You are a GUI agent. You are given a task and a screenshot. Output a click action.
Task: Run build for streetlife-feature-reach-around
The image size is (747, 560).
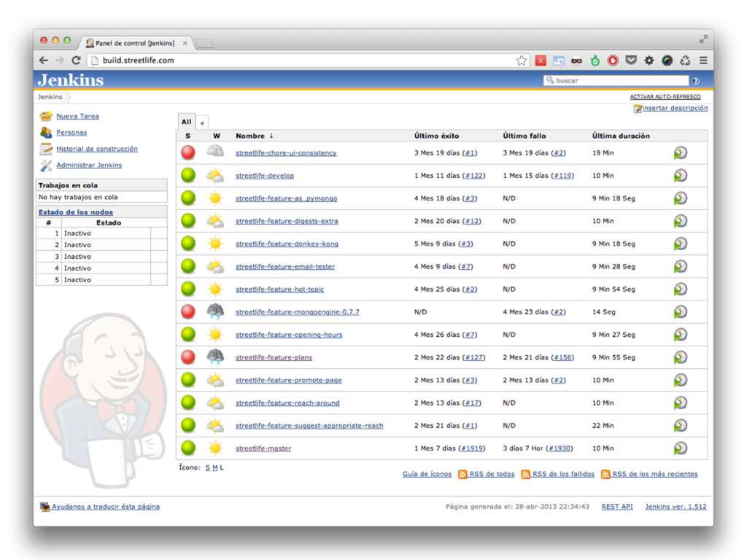point(681,402)
